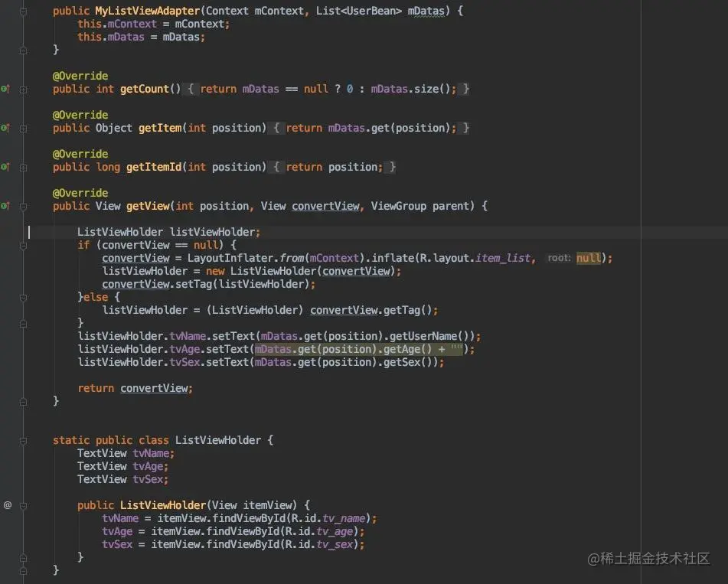The image size is (728, 584).
Task: Click the getItemId method name
Action: [154, 167]
